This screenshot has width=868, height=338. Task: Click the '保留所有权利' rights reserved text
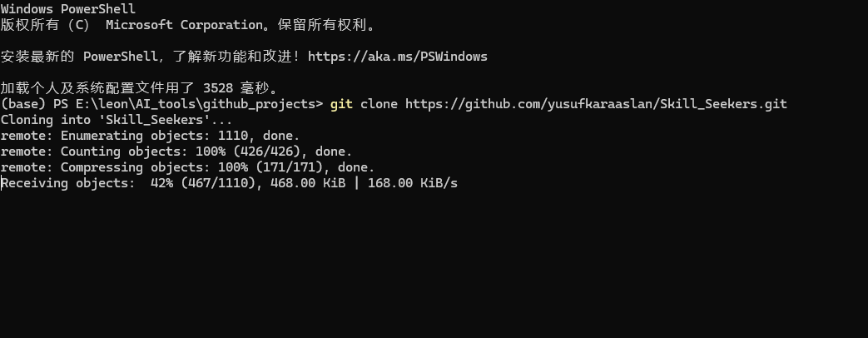click(x=319, y=25)
